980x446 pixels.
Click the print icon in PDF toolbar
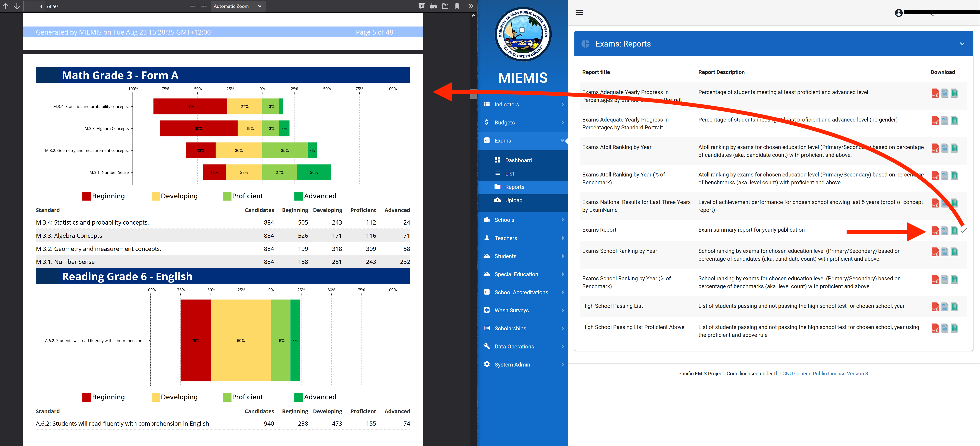(433, 6)
